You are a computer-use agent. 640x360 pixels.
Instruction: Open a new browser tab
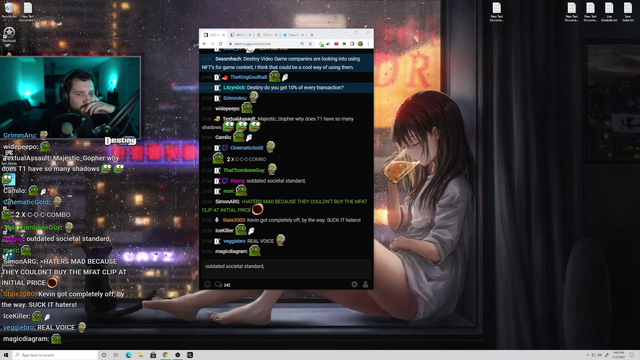point(312,35)
